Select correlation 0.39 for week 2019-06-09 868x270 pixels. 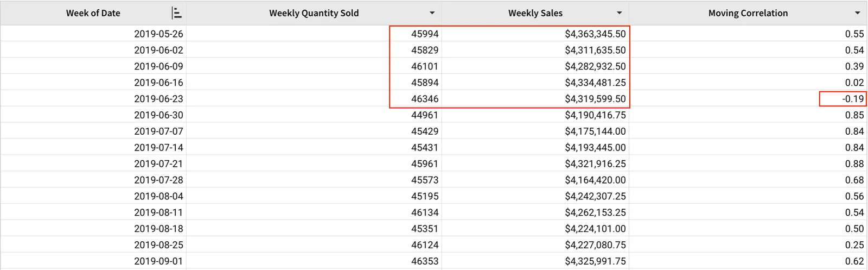click(x=748, y=66)
